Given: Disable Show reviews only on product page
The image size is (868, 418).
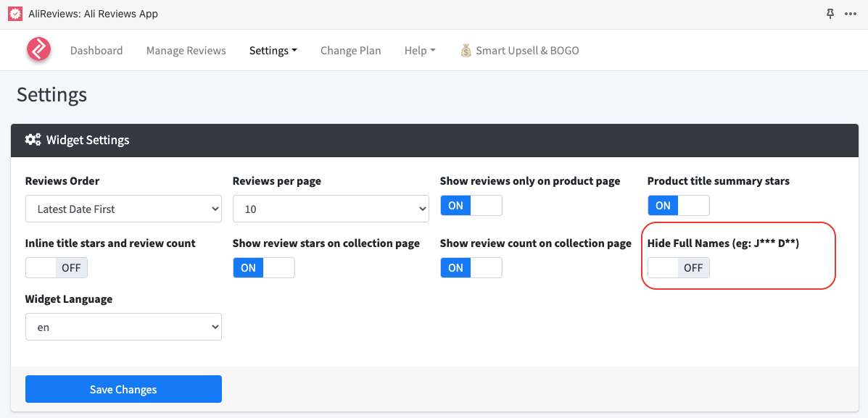Looking at the screenshot, I should (x=471, y=206).
